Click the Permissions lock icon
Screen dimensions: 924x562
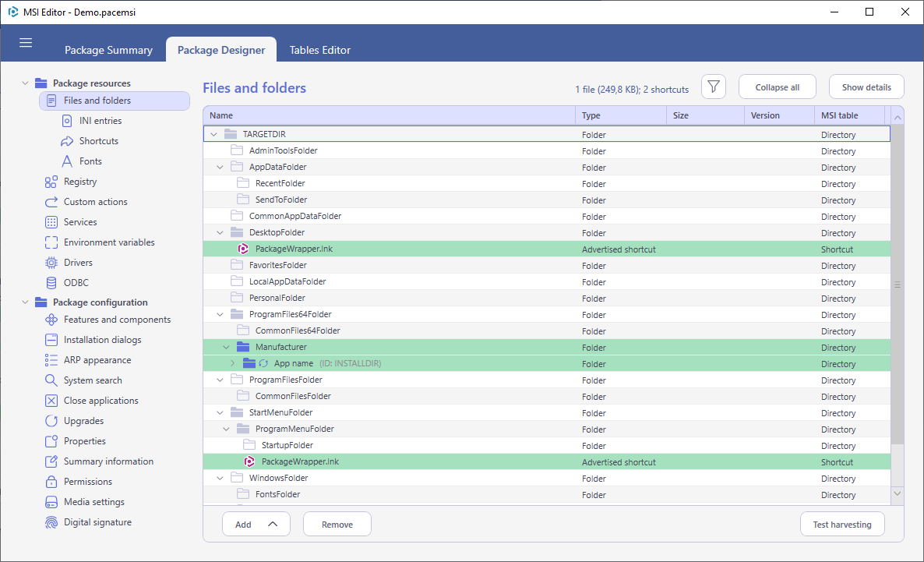(51, 482)
